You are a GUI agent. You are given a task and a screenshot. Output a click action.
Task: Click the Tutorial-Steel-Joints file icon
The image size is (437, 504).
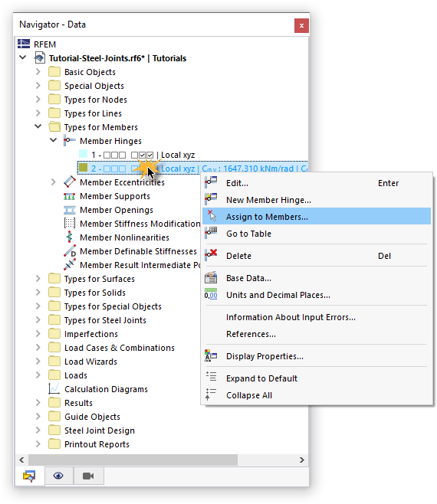point(40,58)
